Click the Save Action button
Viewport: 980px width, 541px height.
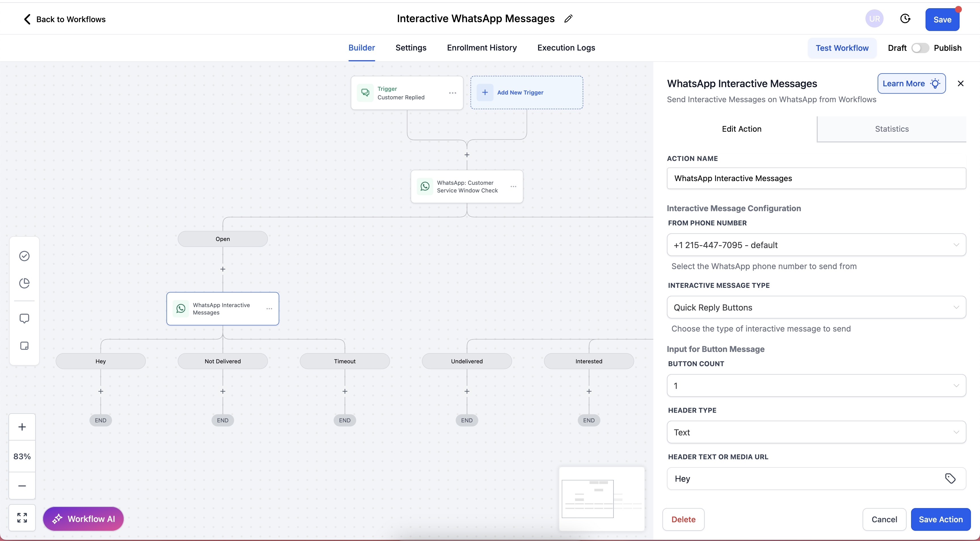pos(940,519)
